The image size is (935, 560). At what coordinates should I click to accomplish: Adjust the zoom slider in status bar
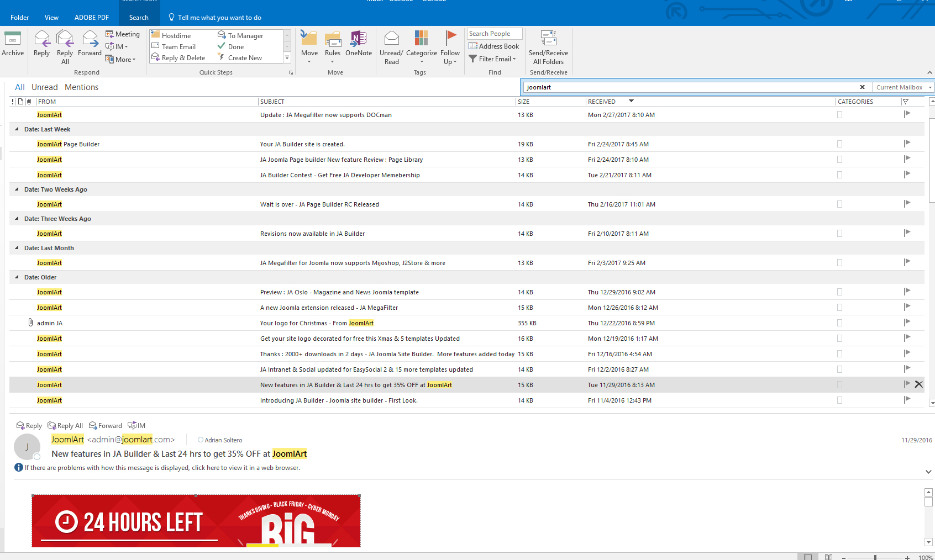coord(875,557)
